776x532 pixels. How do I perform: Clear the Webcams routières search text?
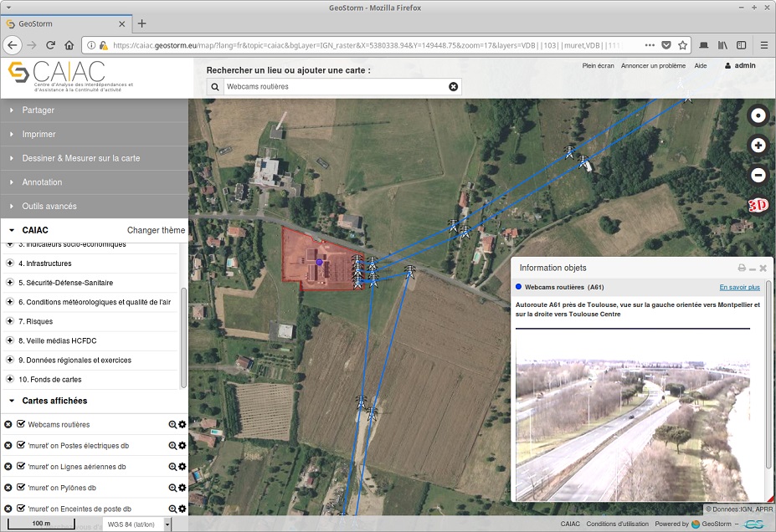coord(454,86)
